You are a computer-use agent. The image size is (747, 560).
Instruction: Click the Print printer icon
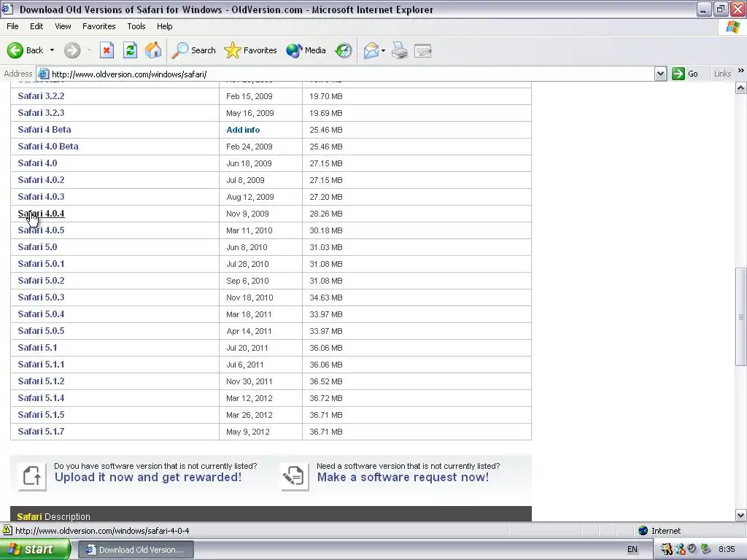tap(400, 50)
